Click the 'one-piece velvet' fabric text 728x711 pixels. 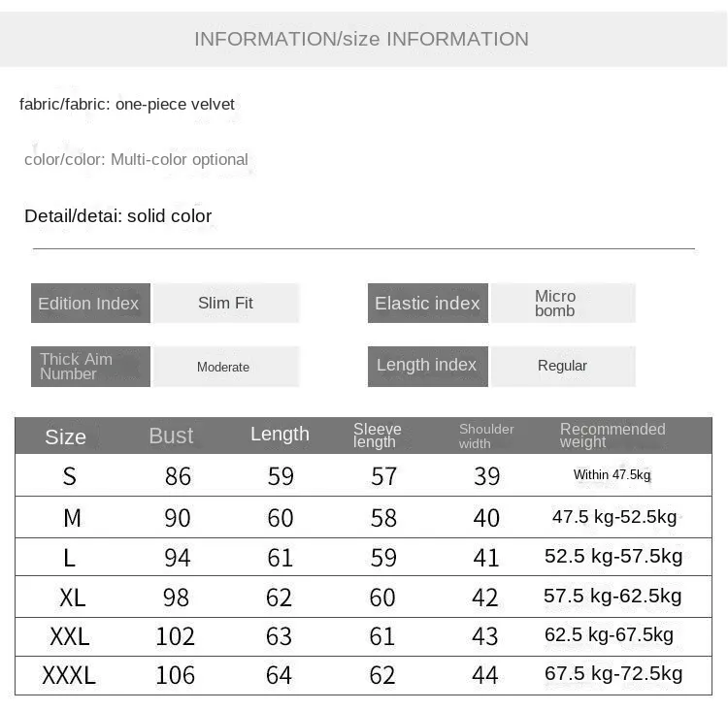(x=175, y=104)
